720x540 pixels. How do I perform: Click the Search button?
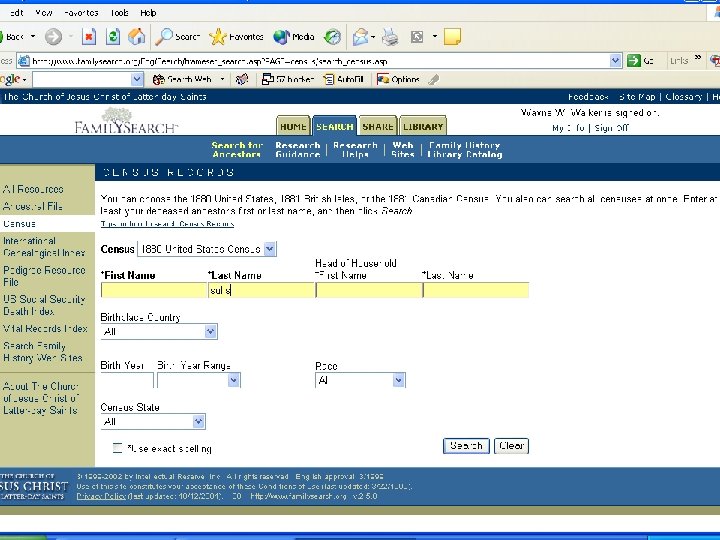pos(466,446)
